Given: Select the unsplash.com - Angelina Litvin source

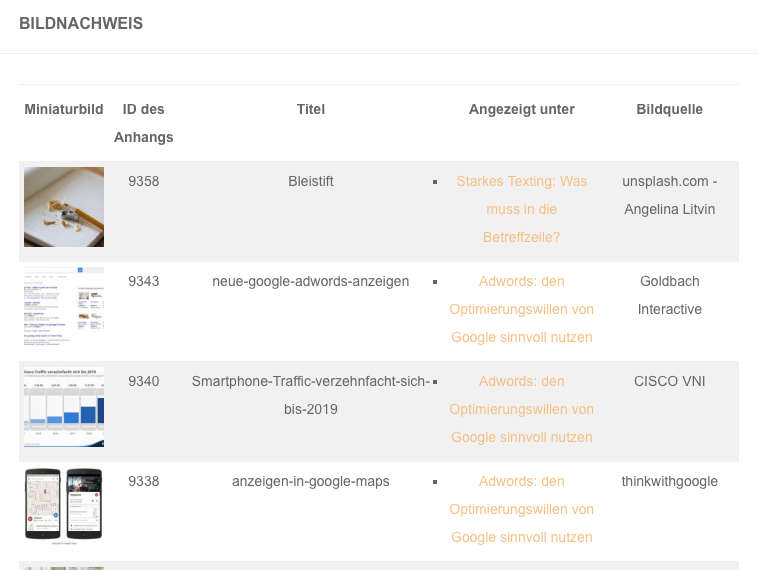Looking at the screenshot, I should (x=670, y=195).
